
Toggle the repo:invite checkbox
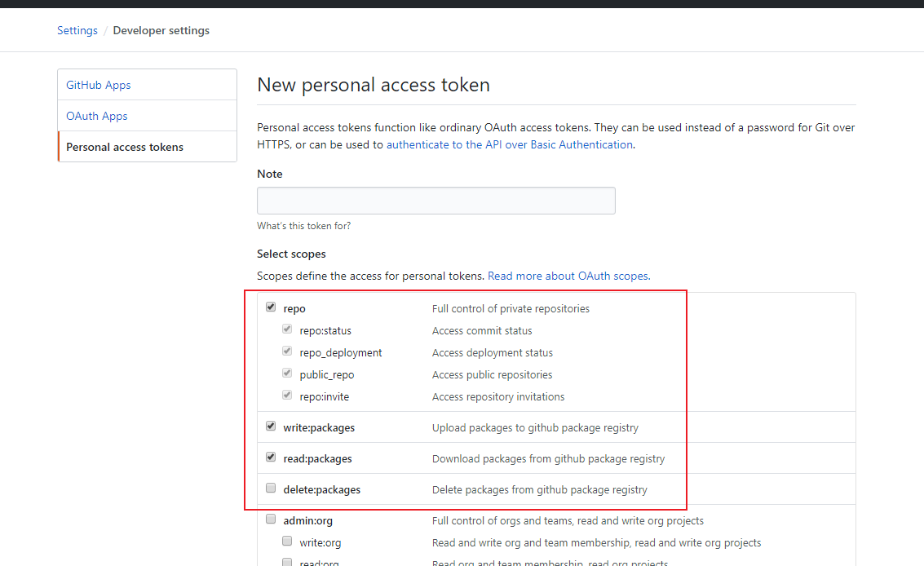coord(287,396)
